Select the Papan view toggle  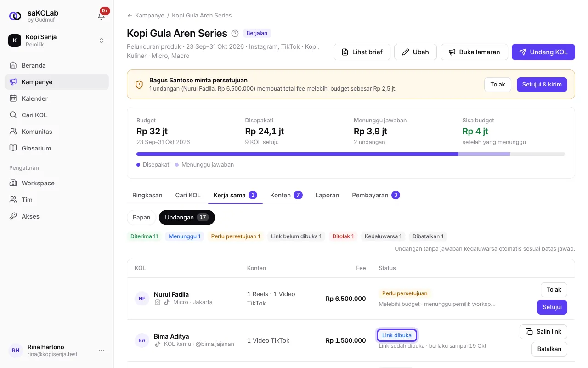point(141,218)
